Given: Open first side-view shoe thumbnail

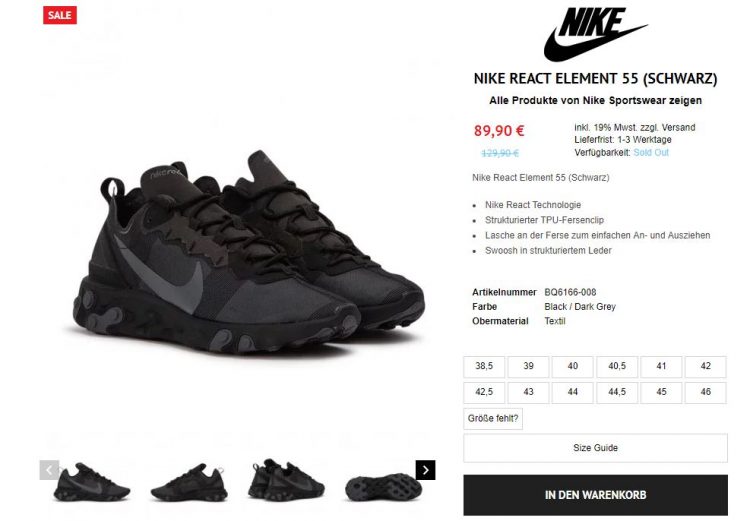Looking at the screenshot, I should [91, 482].
